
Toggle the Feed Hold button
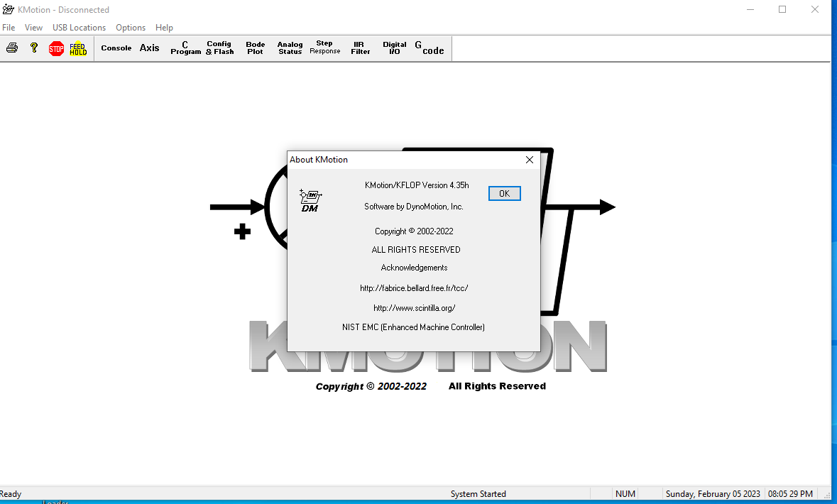point(78,48)
